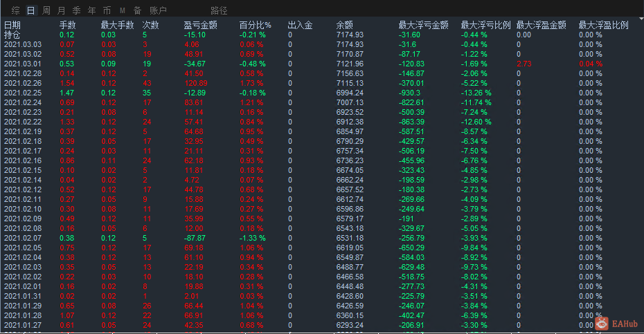
Task: Select the 日 daily tab
Action: (30, 10)
